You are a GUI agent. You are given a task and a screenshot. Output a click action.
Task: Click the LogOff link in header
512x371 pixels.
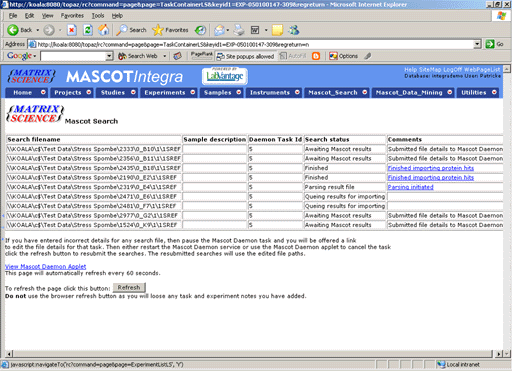click(452, 69)
